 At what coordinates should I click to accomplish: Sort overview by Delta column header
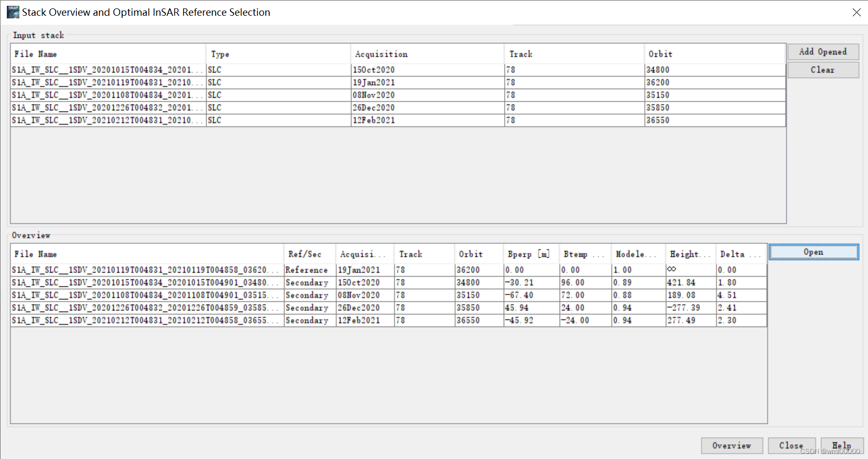pos(742,254)
